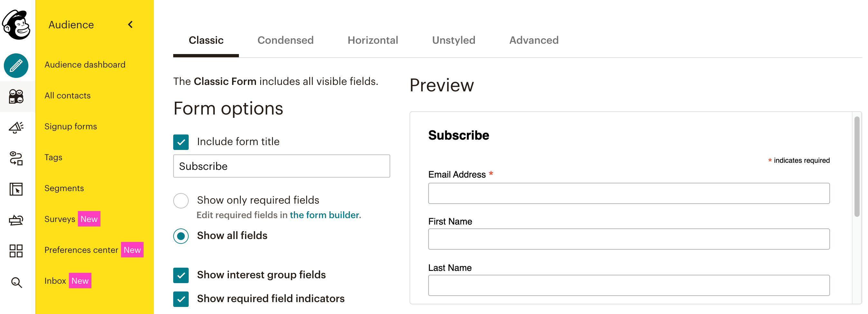Image resolution: width=868 pixels, height=314 pixels.
Task: Go to Signup forms menu item
Action: coord(71,126)
